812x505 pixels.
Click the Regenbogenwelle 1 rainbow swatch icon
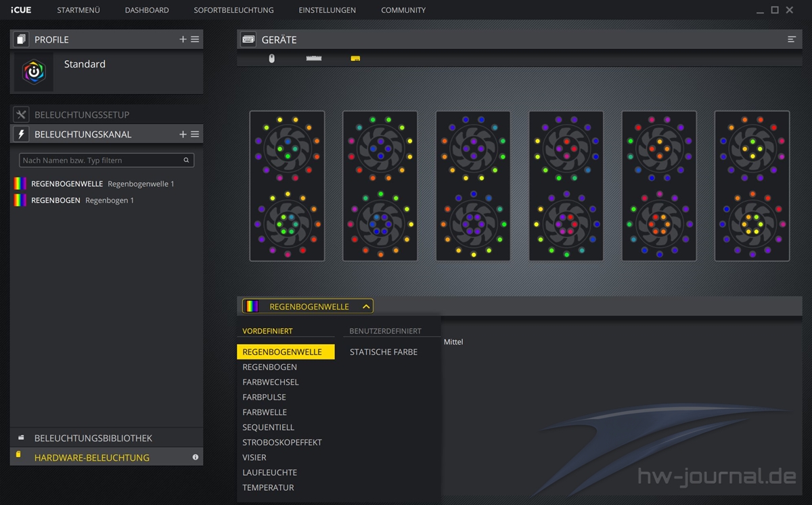coord(20,183)
